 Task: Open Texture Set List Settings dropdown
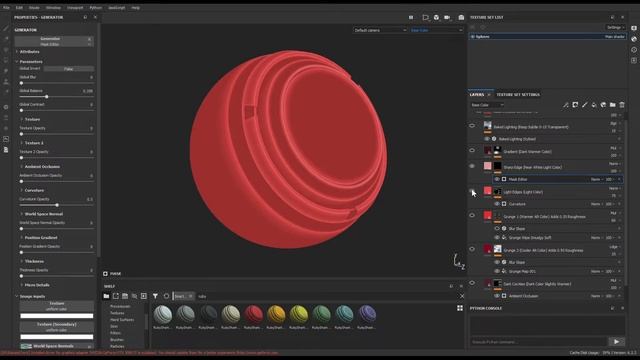pos(616,27)
